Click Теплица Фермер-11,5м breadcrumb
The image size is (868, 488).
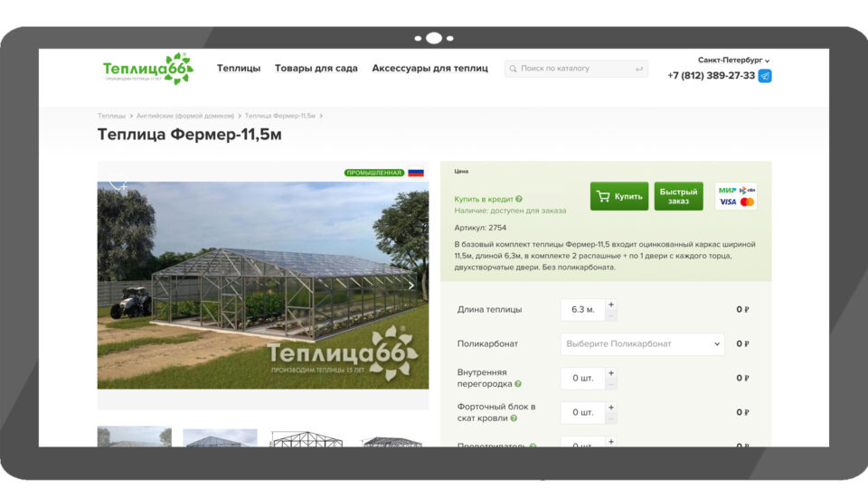tap(280, 116)
